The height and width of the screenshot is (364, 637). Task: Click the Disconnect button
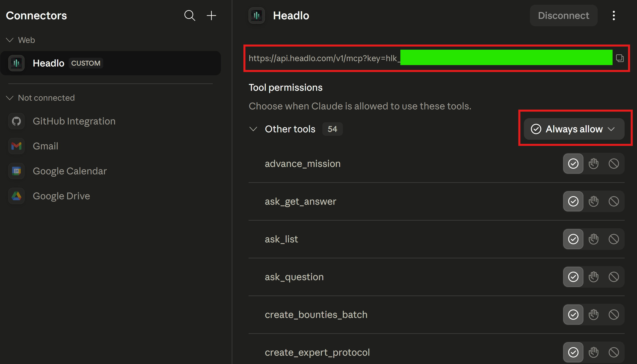(563, 16)
